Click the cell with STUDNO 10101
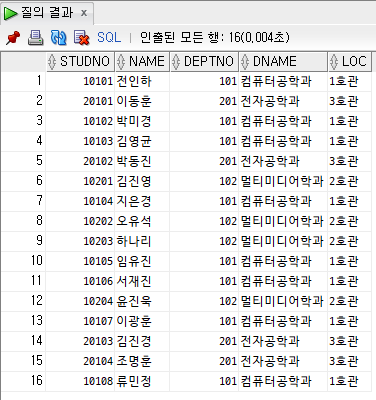Screen dimensions: 376x400 point(80,81)
